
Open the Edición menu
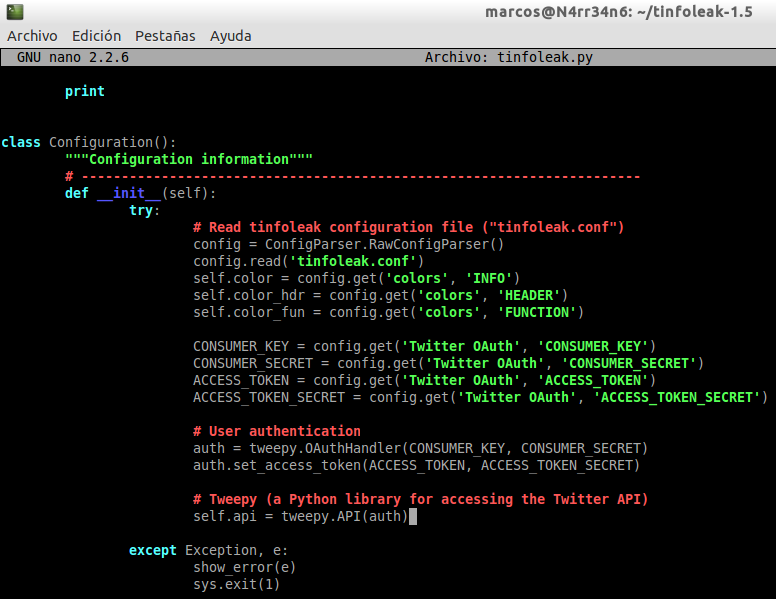pyautogui.click(x=96, y=36)
